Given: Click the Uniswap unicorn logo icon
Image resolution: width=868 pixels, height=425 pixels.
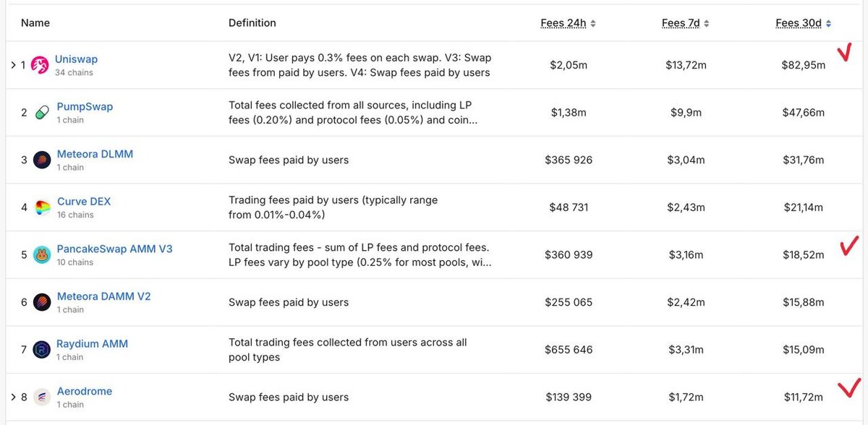Looking at the screenshot, I should pyautogui.click(x=41, y=65).
